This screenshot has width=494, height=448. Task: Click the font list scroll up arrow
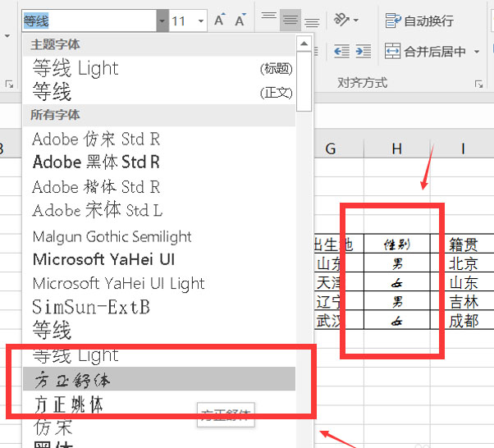pyautogui.click(x=304, y=43)
